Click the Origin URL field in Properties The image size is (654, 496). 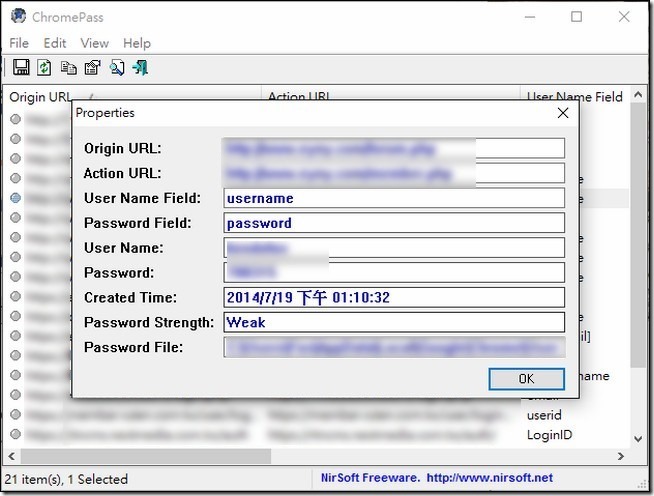[394, 148]
